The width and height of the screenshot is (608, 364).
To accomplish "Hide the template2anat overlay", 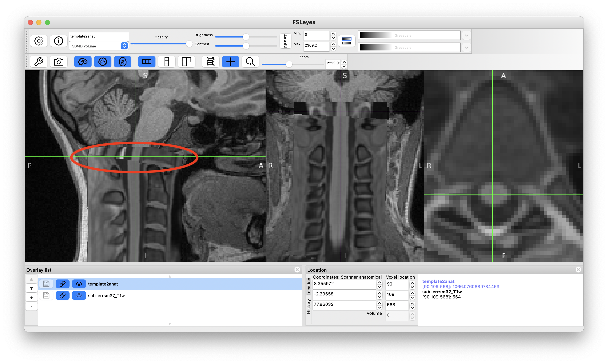I will (79, 284).
